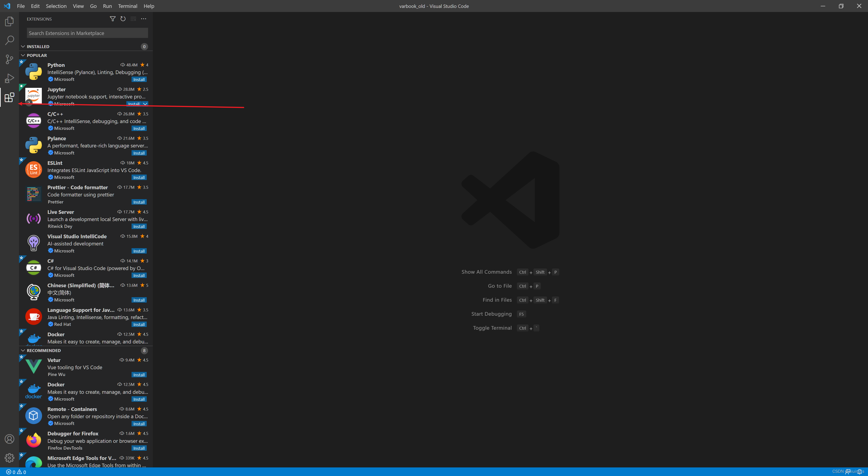
Task: Collapse the RECOMMENDED section
Action: tap(23, 350)
